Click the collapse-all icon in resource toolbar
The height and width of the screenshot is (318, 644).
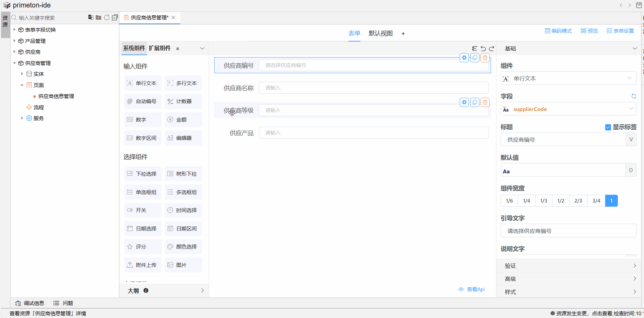coord(115,17)
